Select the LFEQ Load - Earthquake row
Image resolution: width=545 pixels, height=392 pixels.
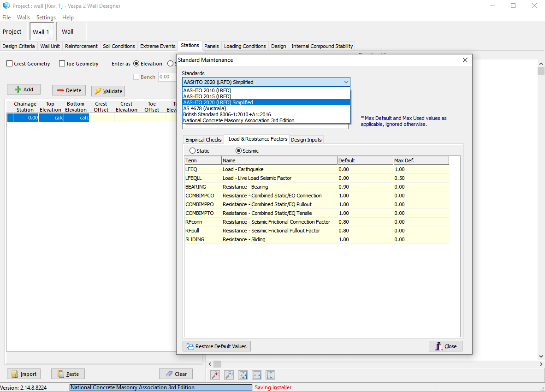pos(317,169)
